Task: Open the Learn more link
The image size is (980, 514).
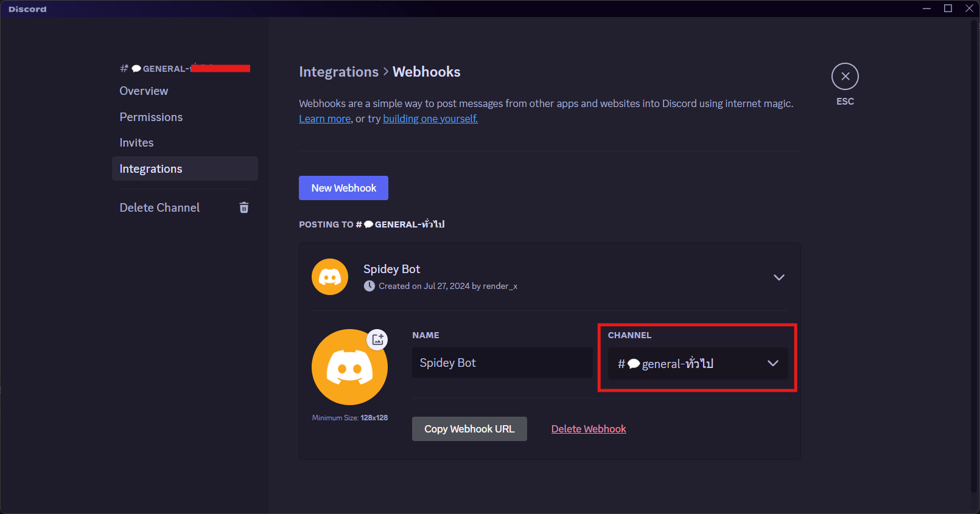Action: (325, 119)
